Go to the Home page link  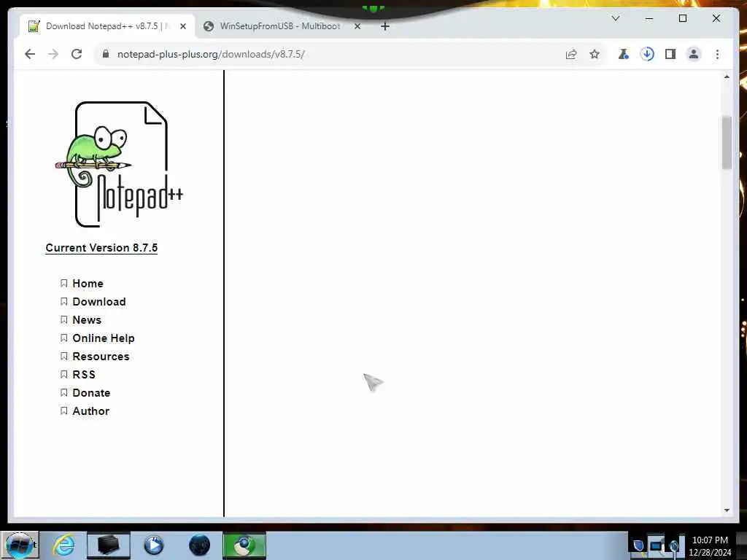tap(88, 284)
